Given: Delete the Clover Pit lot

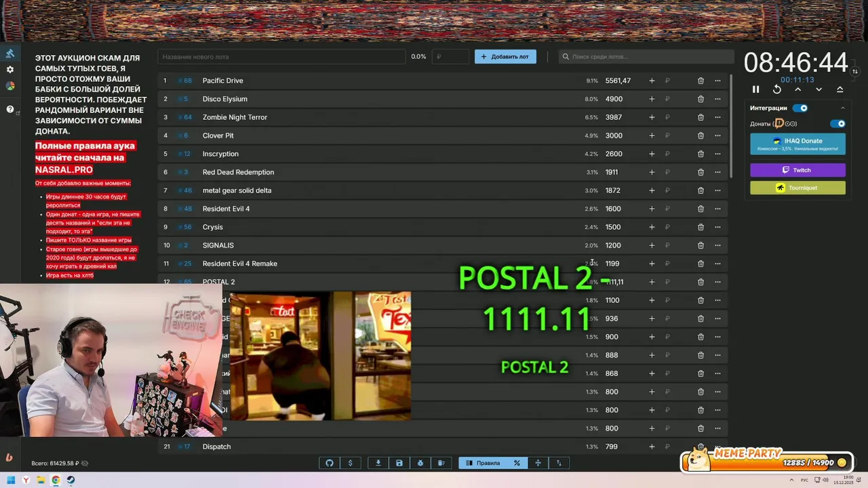Looking at the screenshot, I should [701, 136].
